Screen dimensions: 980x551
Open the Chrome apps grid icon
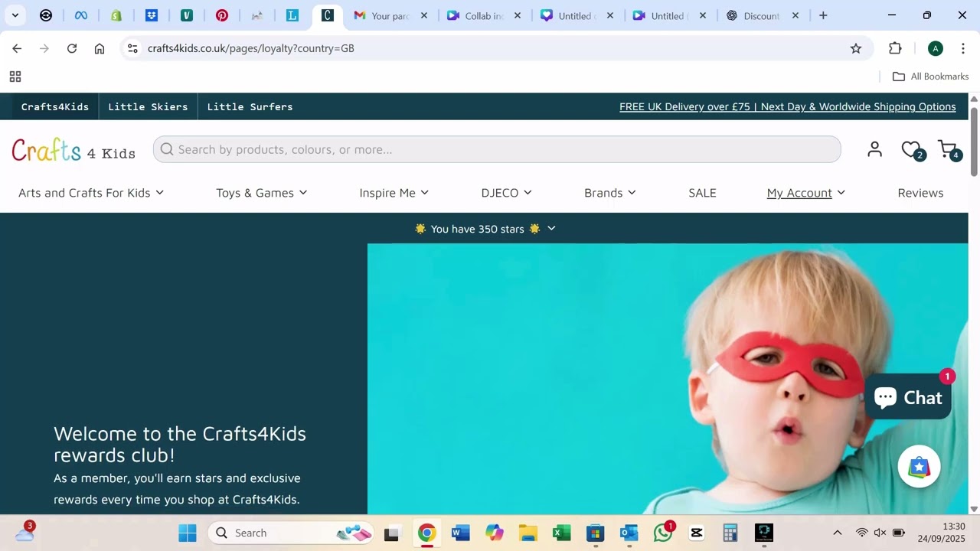pyautogui.click(x=15, y=77)
